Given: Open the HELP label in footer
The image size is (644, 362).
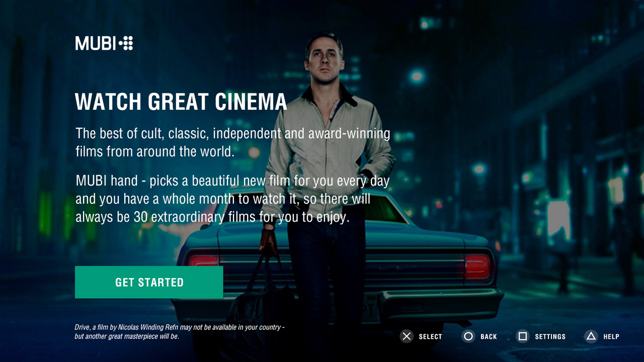Looking at the screenshot, I should coord(611,337).
